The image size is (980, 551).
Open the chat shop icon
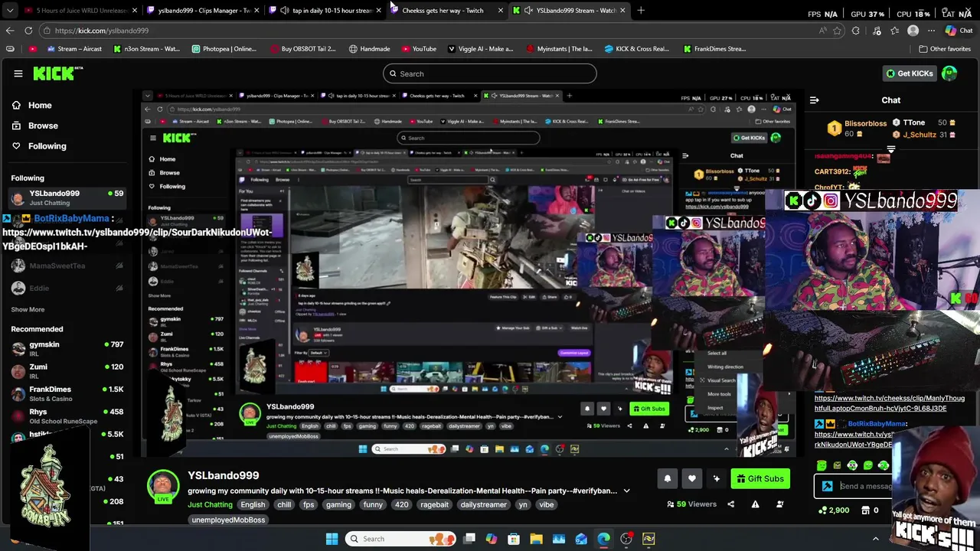click(864, 510)
